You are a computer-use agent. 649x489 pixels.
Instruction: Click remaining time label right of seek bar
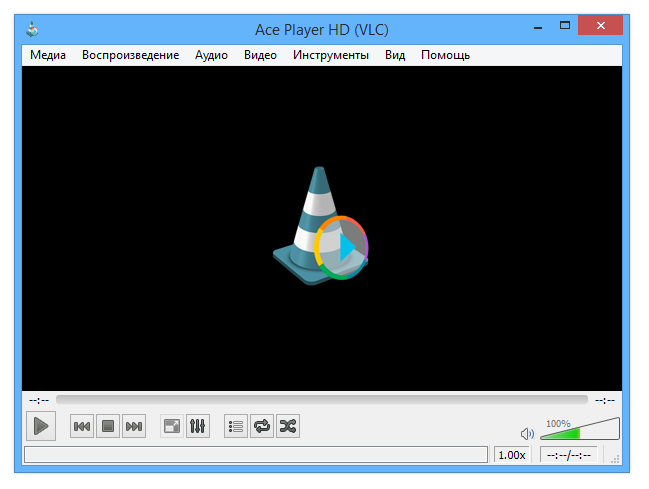pyautogui.click(x=605, y=400)
